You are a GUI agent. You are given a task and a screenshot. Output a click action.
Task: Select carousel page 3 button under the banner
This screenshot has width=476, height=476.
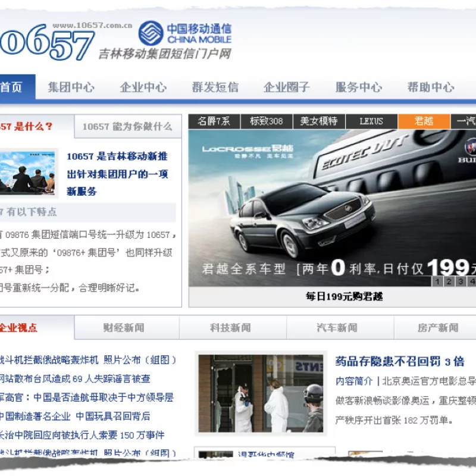pyautogui.click(x=461, y=281)
